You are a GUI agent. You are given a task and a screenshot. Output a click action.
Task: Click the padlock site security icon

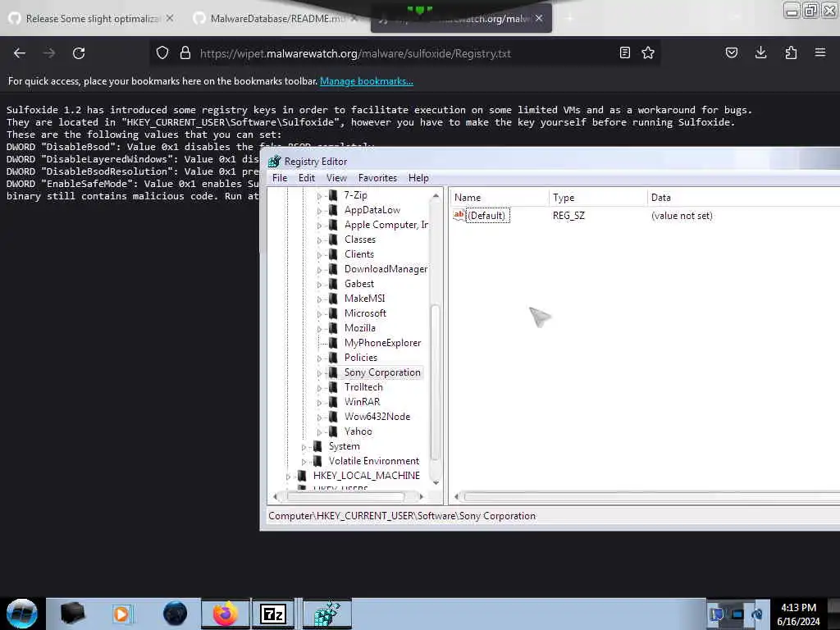(185, 52)
